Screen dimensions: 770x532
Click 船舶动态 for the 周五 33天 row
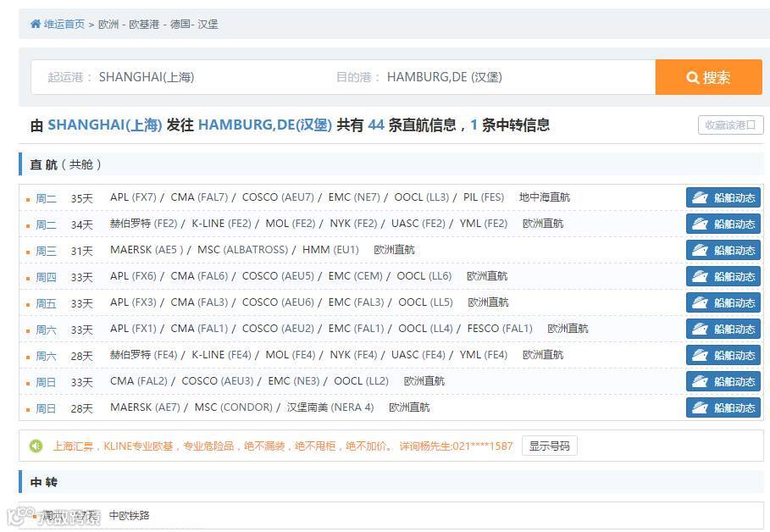(723, 302)
